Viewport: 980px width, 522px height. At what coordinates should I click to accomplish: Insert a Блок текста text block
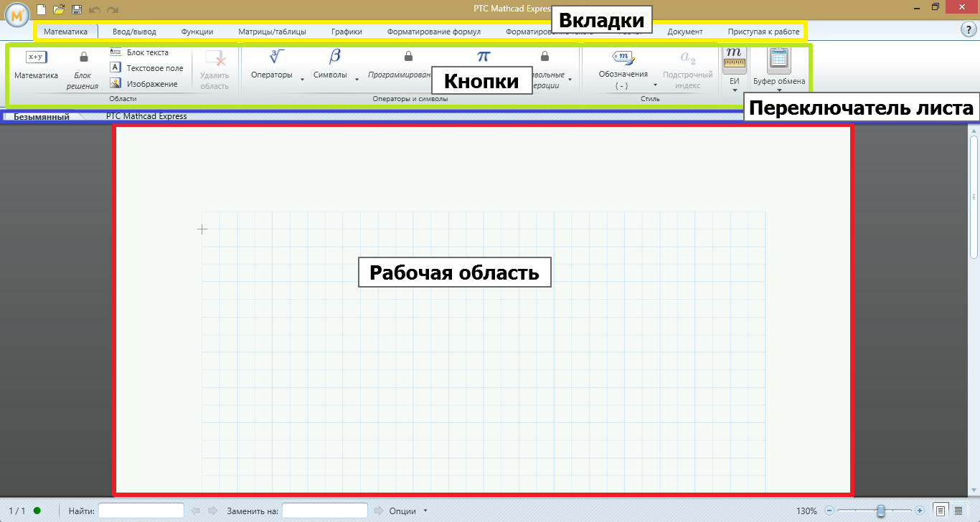(140, 52)
